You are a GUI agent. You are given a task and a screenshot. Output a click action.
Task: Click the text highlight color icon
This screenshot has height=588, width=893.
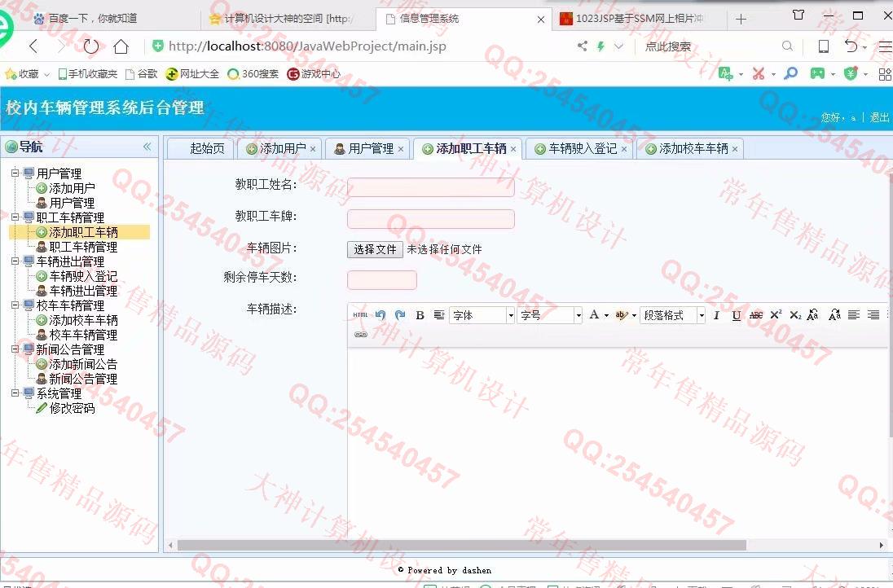pos(622,315)
